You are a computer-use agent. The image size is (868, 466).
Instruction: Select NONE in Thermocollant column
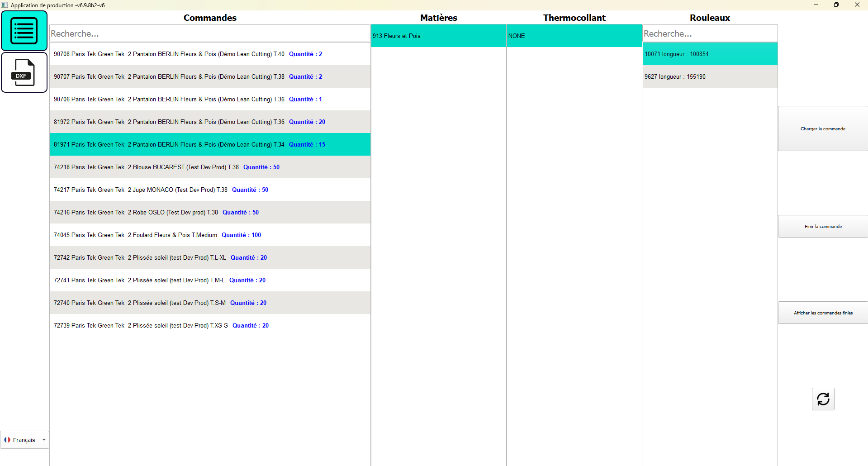tap(574, 36)
